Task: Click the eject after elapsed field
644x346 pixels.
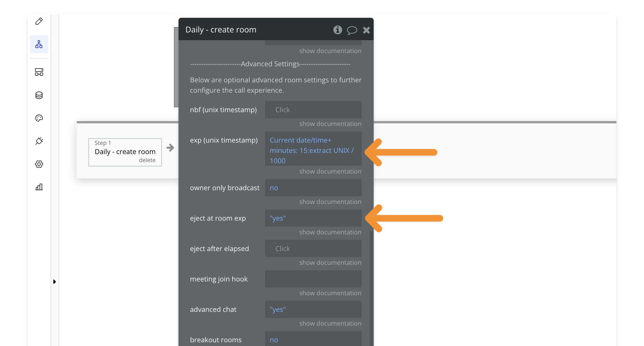Action: click(x=313, y=248)
